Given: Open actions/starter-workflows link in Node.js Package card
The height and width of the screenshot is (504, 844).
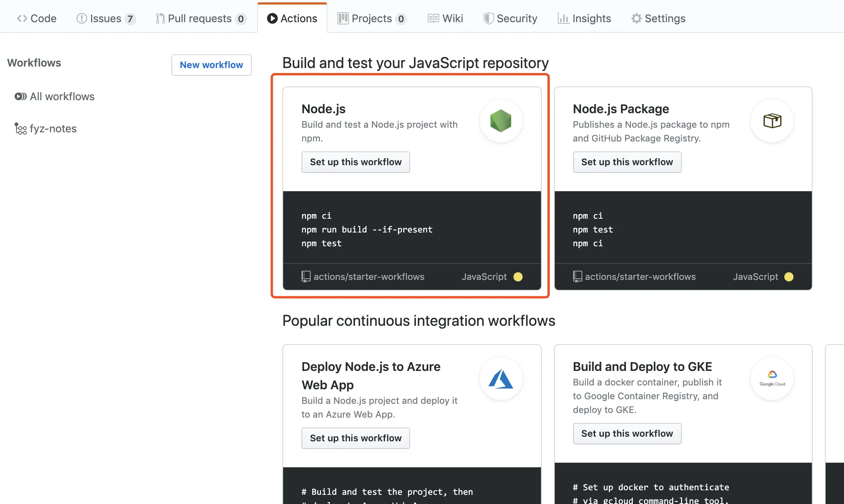Looking at the screenshot, I should (x=640, y=277).
